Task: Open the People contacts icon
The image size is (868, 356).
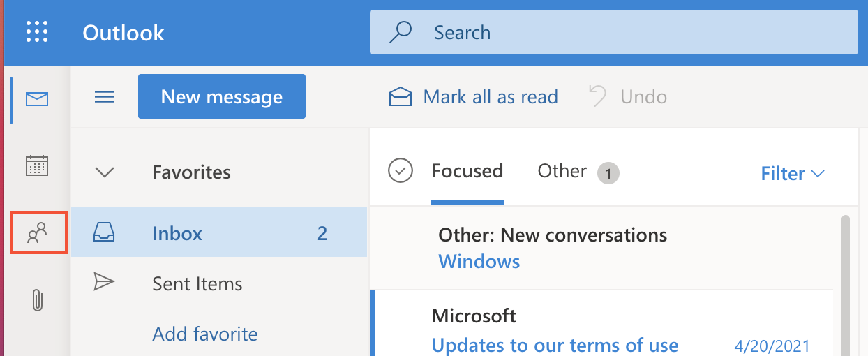Action: (37, 232)
